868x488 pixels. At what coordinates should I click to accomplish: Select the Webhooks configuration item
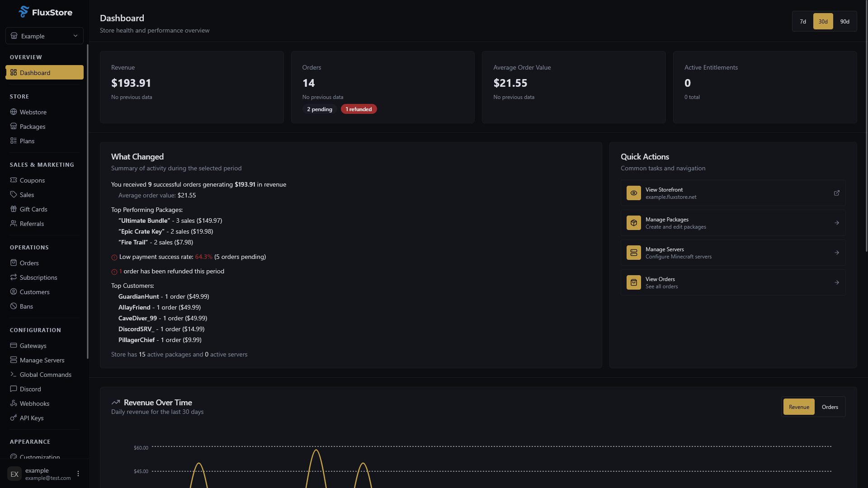[x=35, y=403]
